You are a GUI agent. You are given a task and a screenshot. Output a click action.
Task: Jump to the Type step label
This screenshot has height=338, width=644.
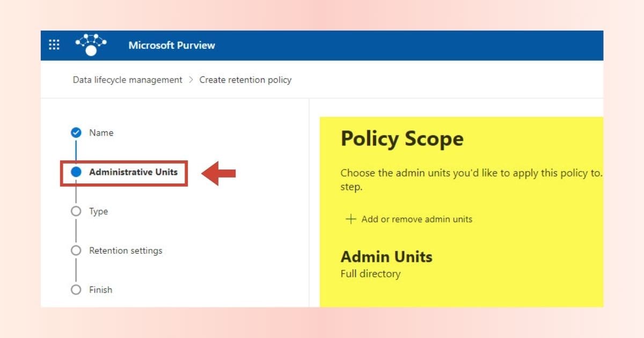(98, 211)
